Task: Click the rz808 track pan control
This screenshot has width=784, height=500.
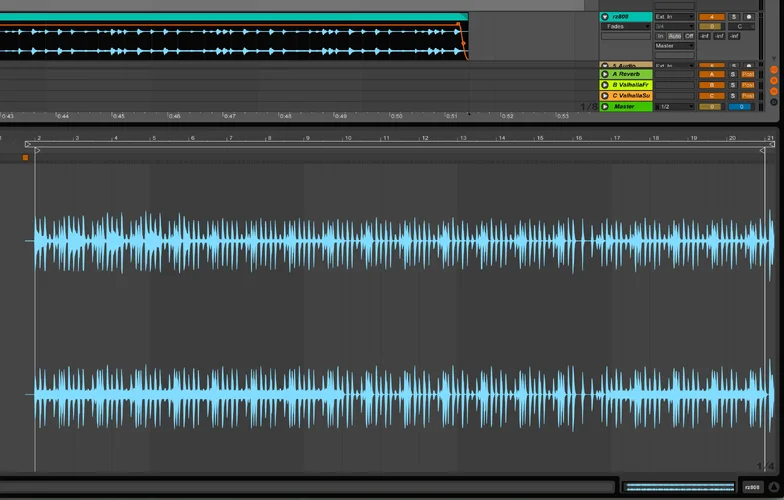Action: pyautogui.click(x=739, y=27)
